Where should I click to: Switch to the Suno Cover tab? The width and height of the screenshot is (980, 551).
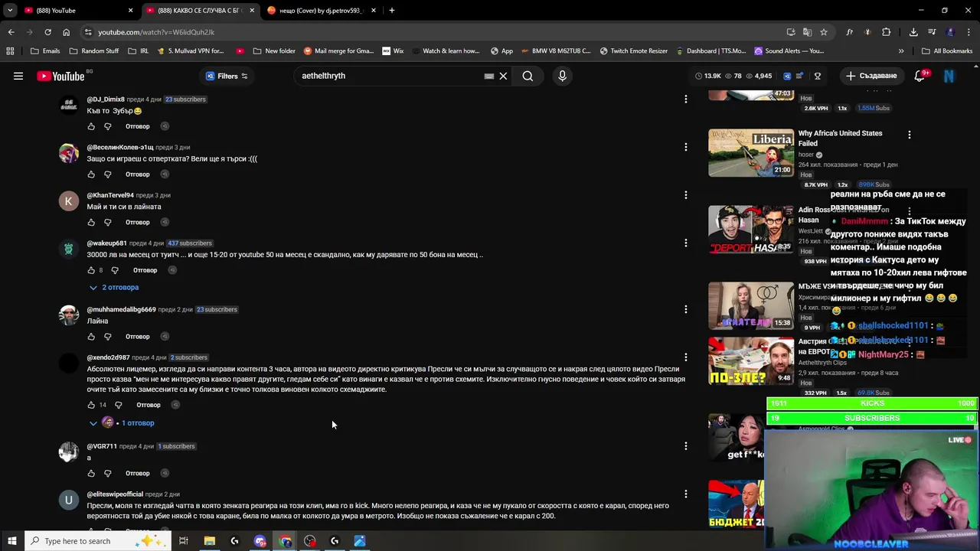click(x=322, y=10)
